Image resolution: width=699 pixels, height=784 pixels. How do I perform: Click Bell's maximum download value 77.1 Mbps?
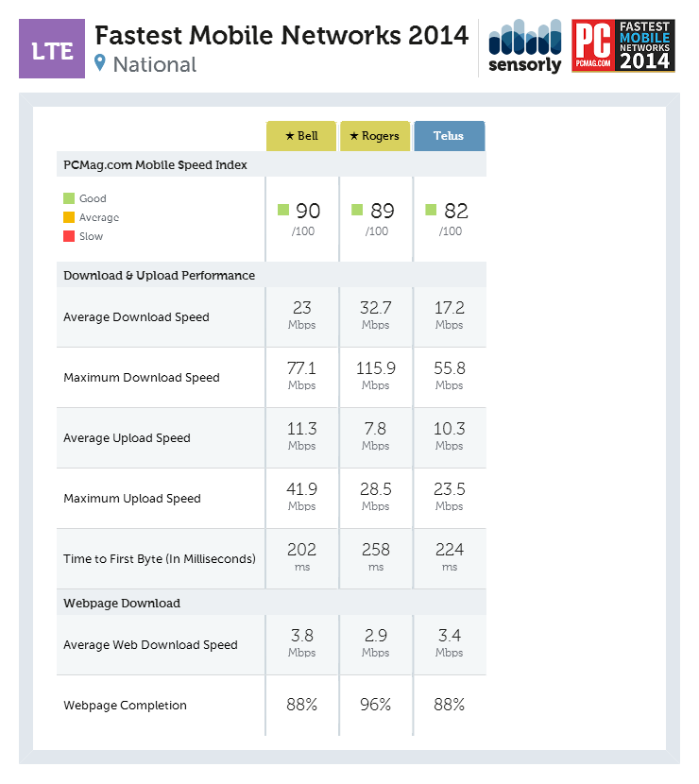302,376
